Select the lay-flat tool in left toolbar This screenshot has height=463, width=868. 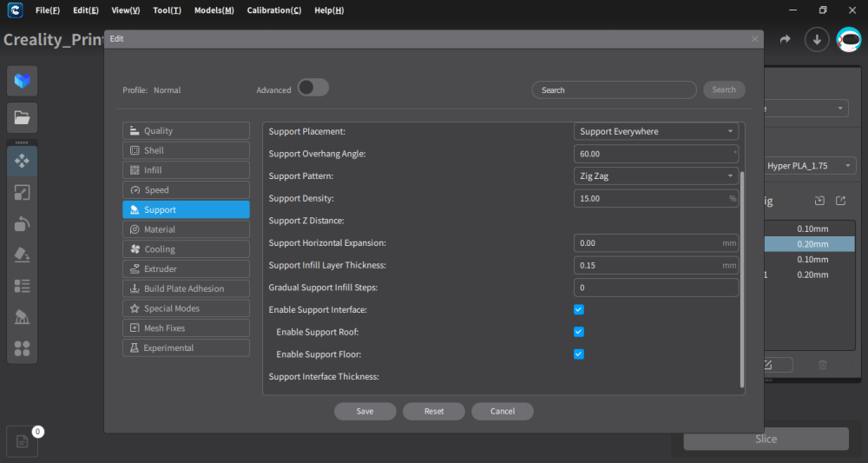point(23,255)
